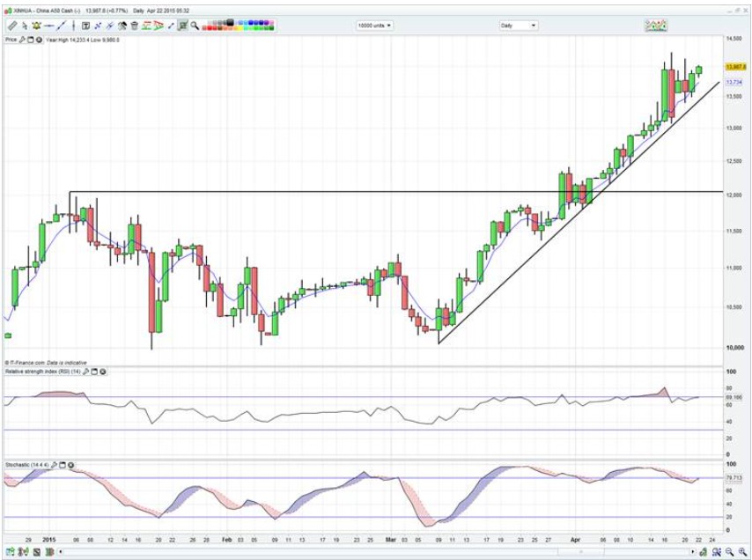Image resolution: width=752 pixels, height=560 pixels.
Task: Toggle the highlighted chart tool in toolbar
Action: (x=182, y=26)
